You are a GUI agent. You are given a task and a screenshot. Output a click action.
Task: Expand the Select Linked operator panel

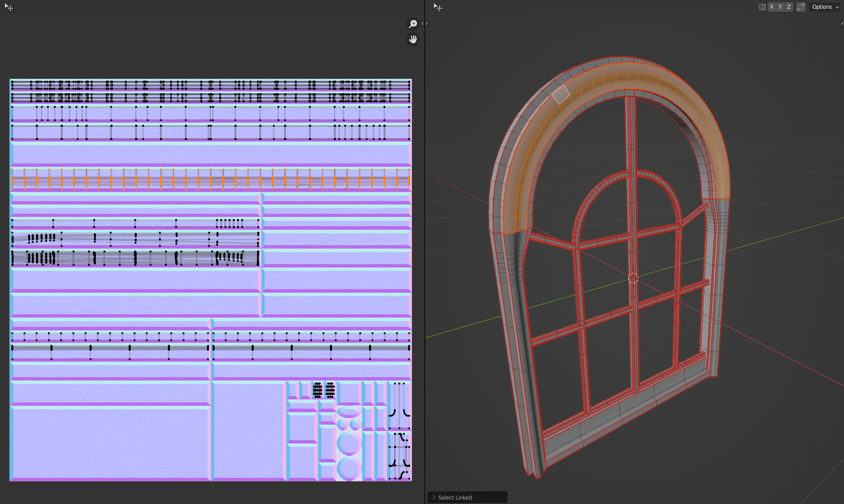[x=434, y=497]
